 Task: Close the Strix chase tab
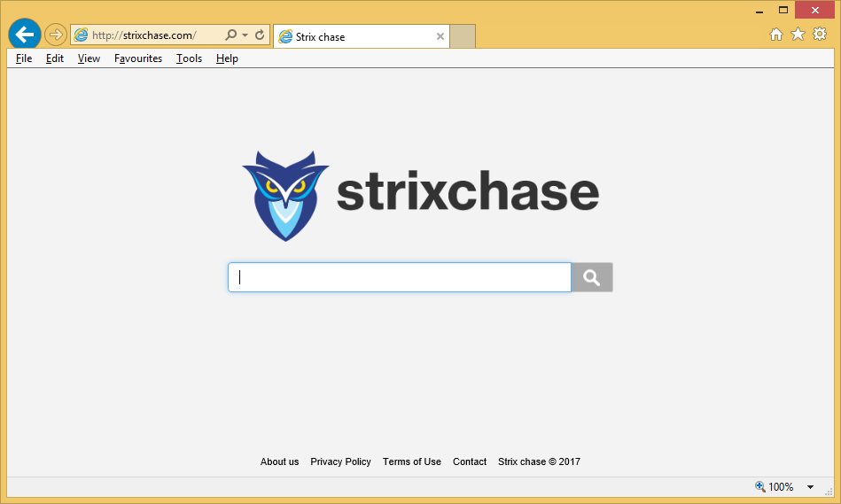click(x=440, y=36)
